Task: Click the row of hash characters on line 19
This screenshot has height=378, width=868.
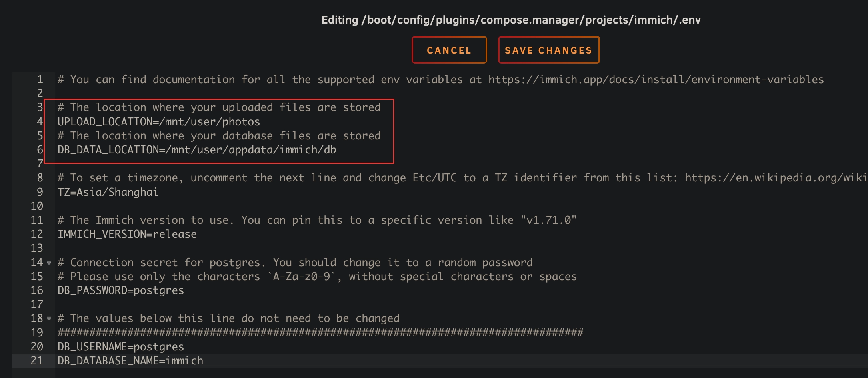Action: tap(320, 333)
